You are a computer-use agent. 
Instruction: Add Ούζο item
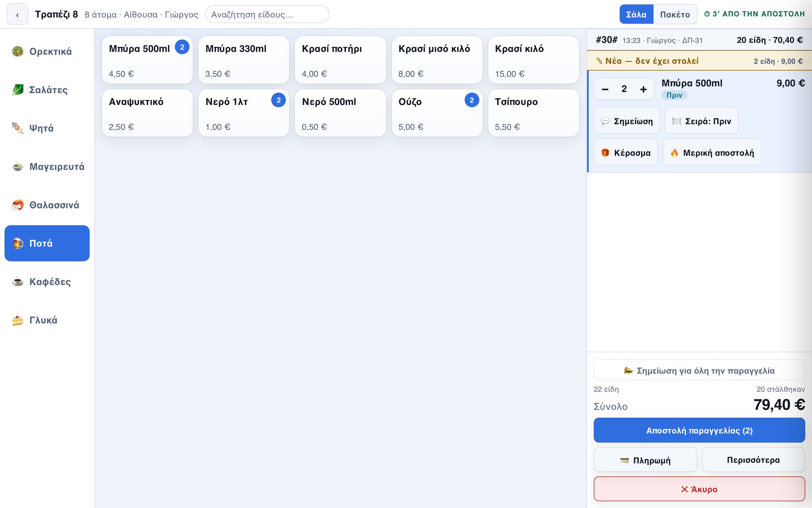pyautogui.click(x=437, y=113)
